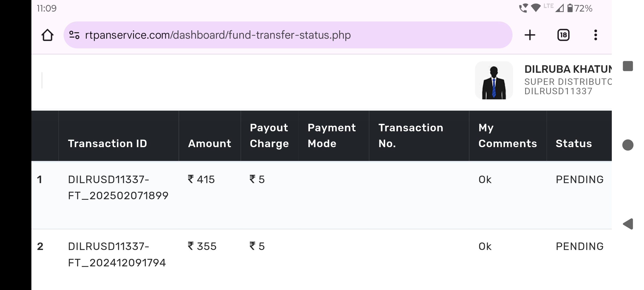Tap the Android recents square button

[628, 66]
